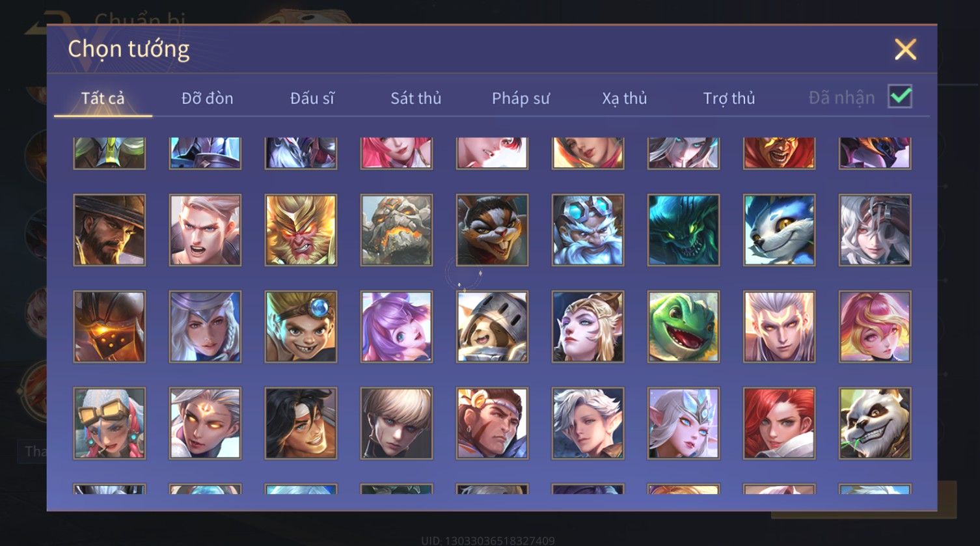The height and width of the screenshot is (546, 980).
Task: Switch to the Pháp sư tab
Action: pos(521,98)
